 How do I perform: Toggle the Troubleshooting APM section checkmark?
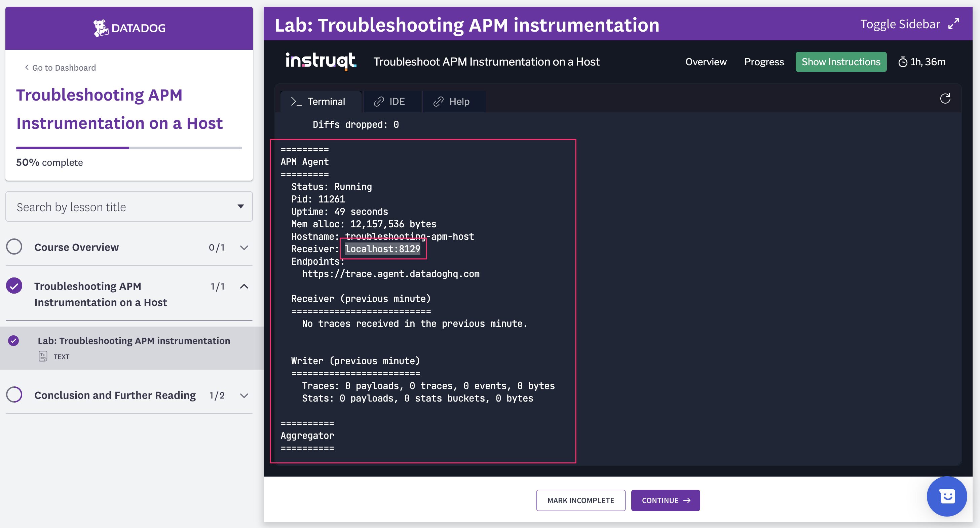pyautogui.click(x=14, y=286)
